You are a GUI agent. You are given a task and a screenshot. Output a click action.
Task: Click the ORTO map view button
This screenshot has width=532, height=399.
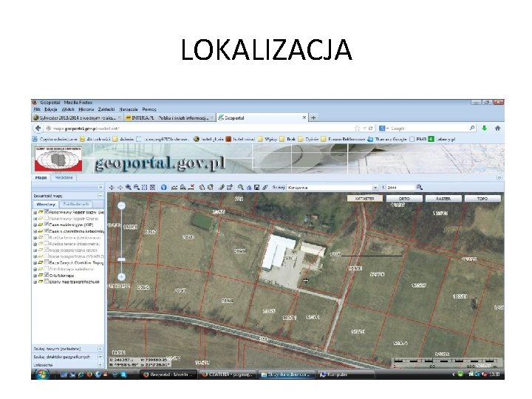[404, 199]
